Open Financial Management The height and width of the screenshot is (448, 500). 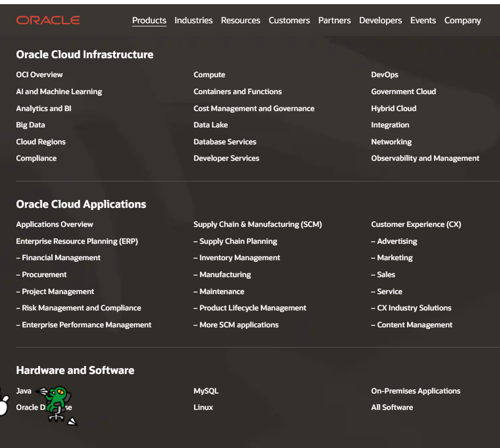pos(58,258)
